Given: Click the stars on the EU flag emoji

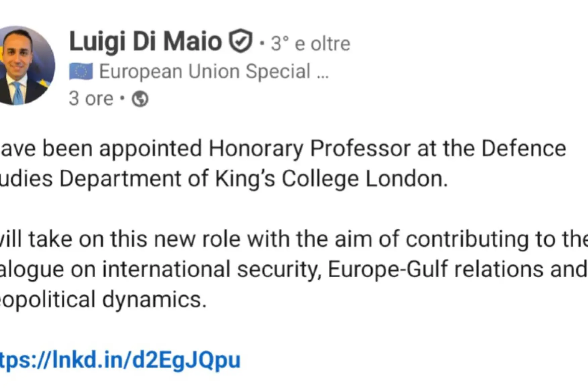Looking at the screenshot, I should pyautogui.click(x=82, y=70).
